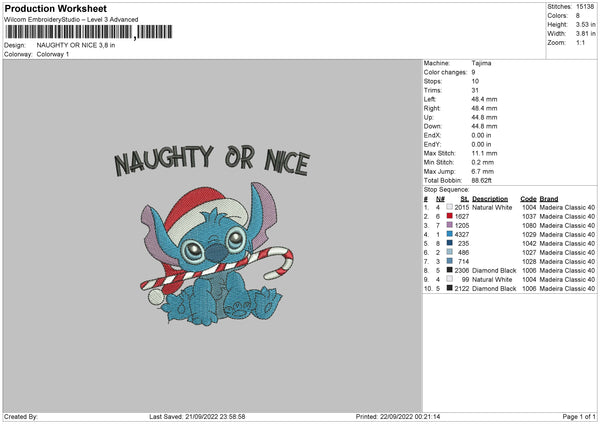
Task: Click the Brand column header
Action: click(549, 199)
